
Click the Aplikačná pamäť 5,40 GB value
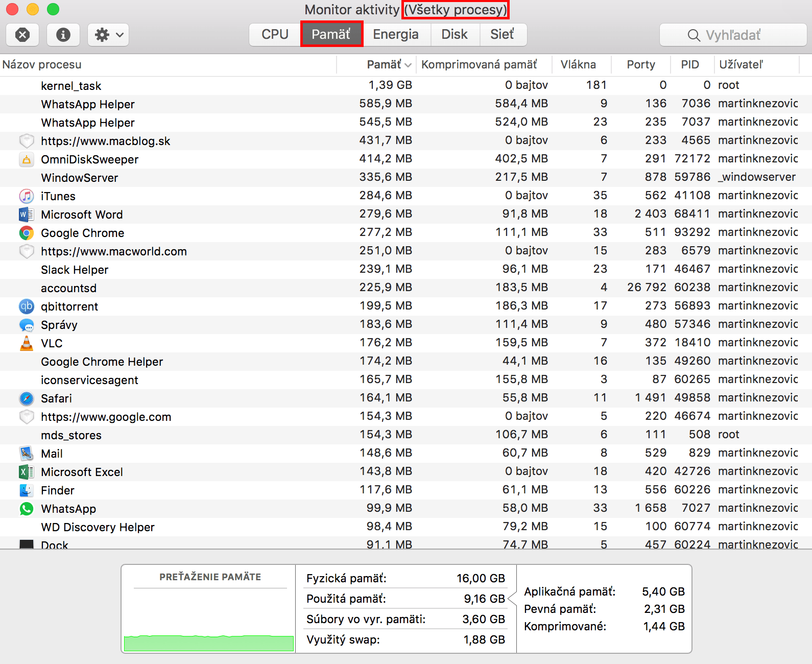coord(663,591)
